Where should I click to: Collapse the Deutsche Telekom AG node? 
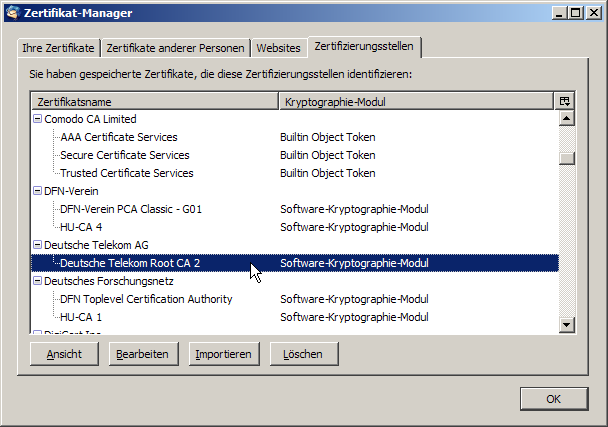coord(37,245)
